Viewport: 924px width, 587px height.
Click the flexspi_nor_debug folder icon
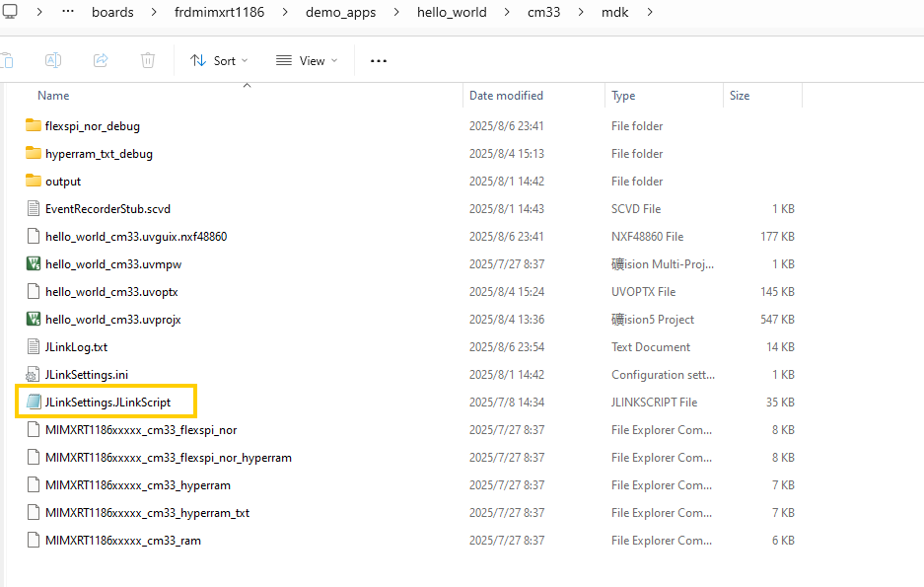coord(34,125)
